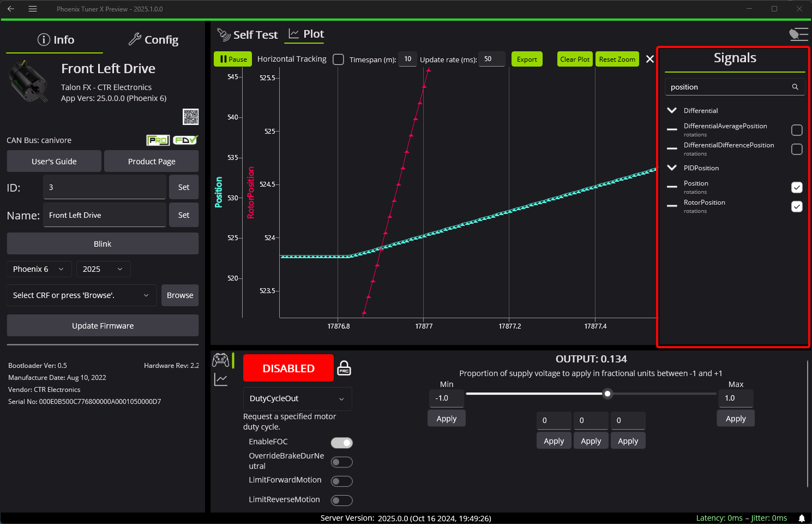Click the signals search field
The image size is (812, 524).
(735, 87)
